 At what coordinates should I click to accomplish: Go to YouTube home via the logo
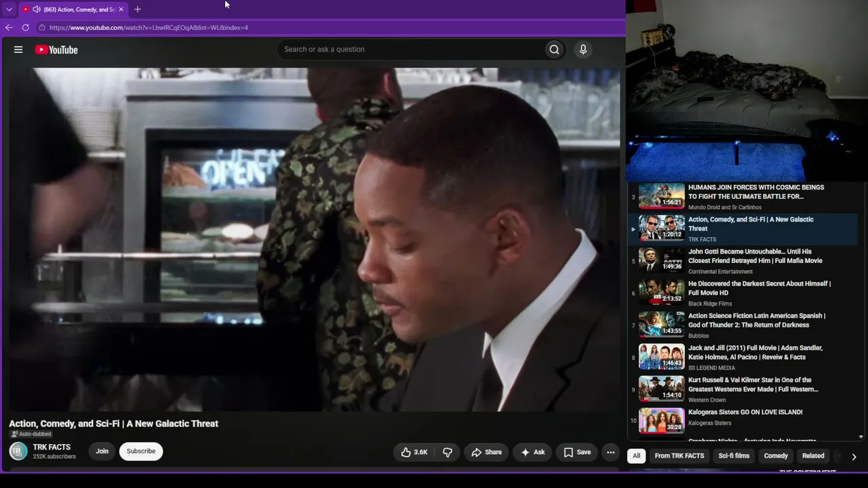[56, 49]
